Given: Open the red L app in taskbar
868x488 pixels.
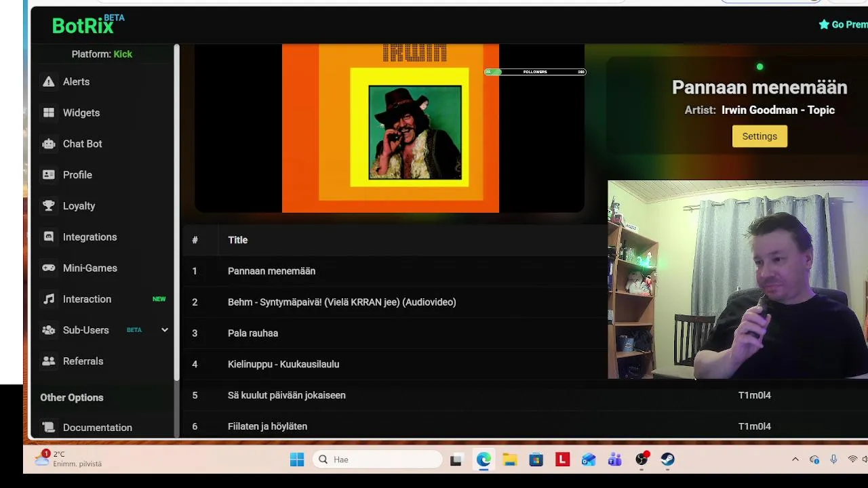Looking at the screenshot, I should (x=562, y=460).
